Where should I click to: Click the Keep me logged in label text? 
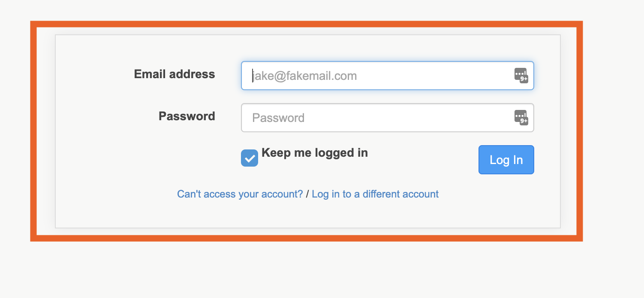pos(315,153)
